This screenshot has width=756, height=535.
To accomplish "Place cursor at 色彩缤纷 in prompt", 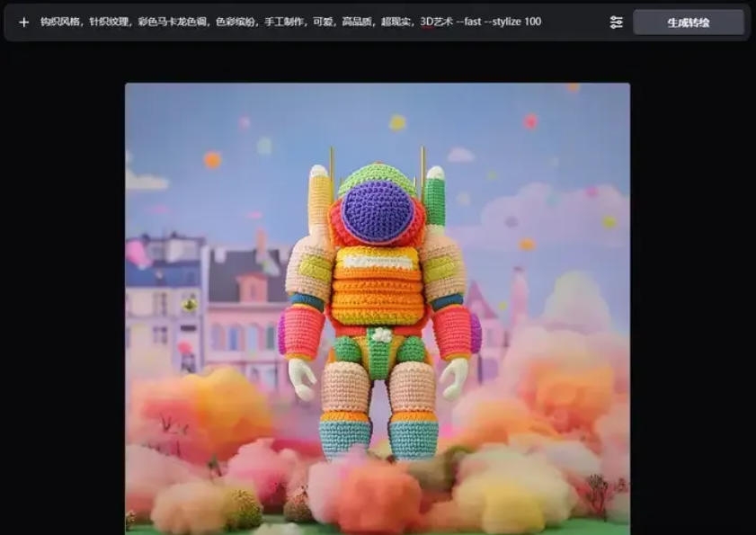I will (x=231, y=22).
